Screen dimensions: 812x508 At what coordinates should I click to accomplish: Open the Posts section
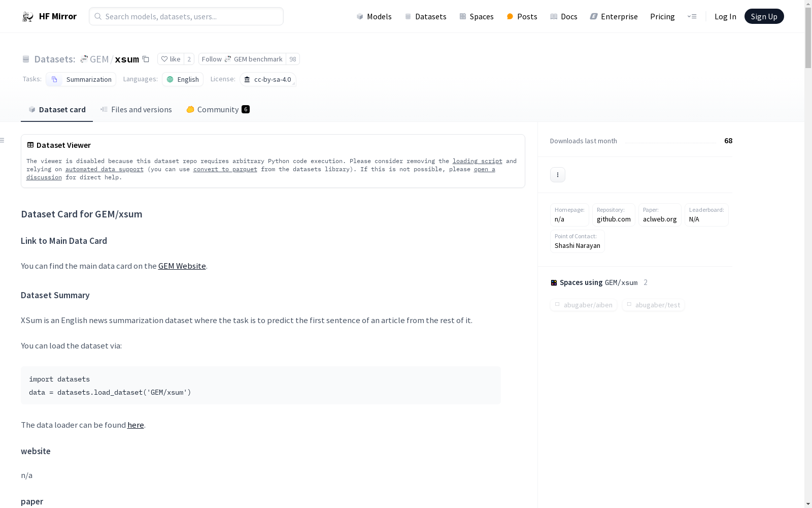pos(522,16)
